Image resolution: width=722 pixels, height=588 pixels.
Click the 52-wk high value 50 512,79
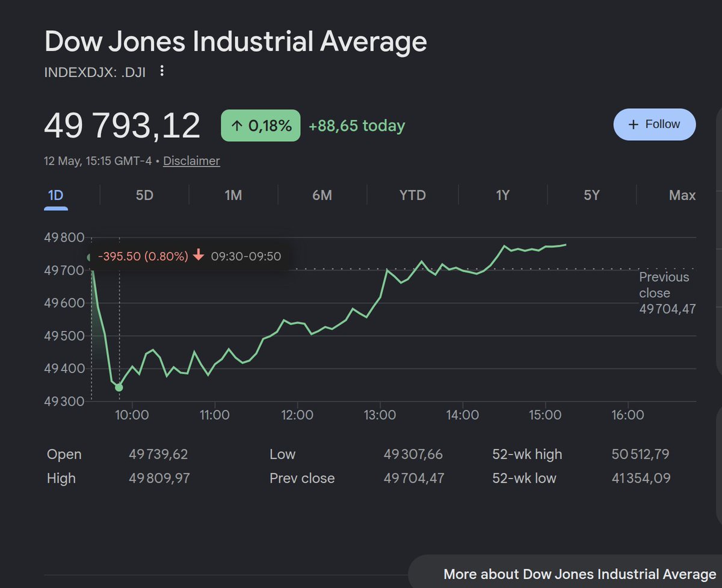(641, 454)
